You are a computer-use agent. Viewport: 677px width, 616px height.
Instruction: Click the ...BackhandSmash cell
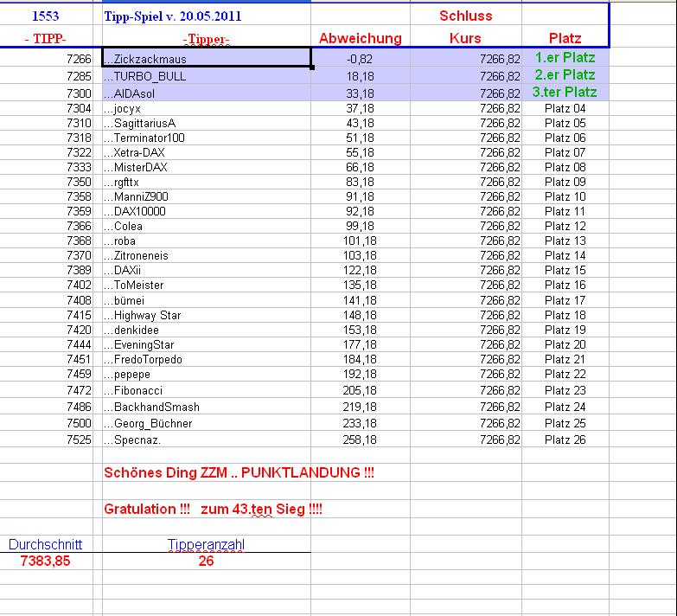click(x=207, y=406)
